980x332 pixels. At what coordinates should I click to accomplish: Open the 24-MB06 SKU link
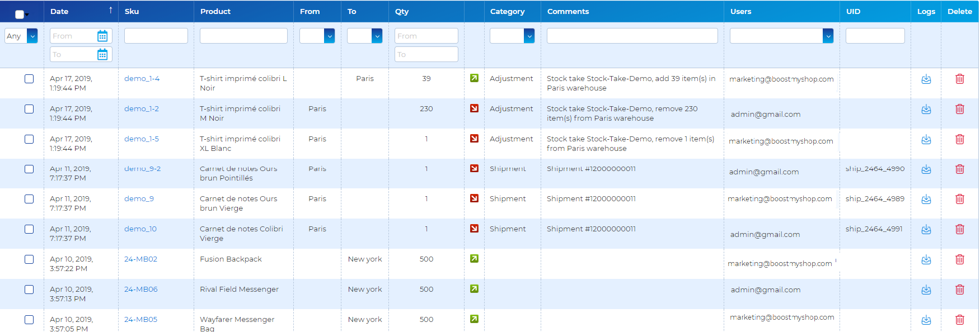click(x=141, y=289)
